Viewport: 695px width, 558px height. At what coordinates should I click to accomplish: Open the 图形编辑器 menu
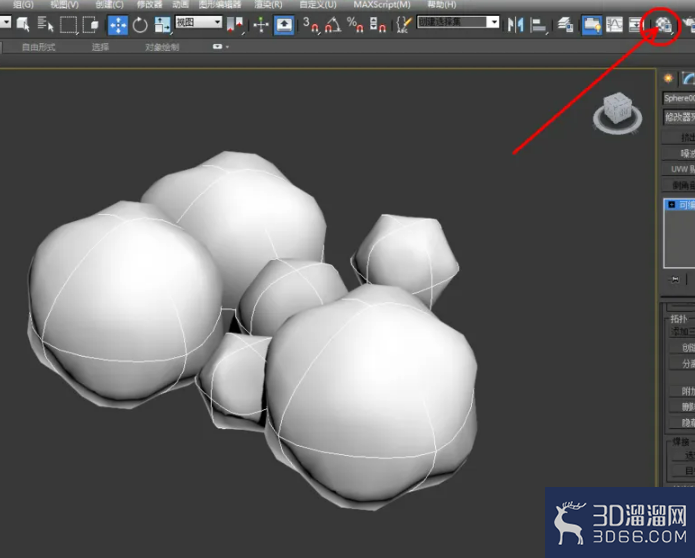click(x=220, y=5)
